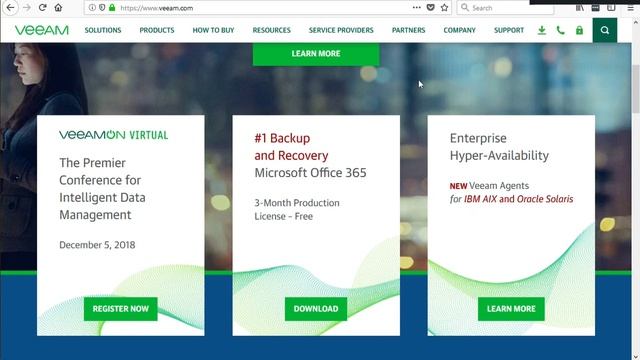This screenshot has width=640, height=360.
Task: Bookmark this page with star icon
Action: [444, 7]
